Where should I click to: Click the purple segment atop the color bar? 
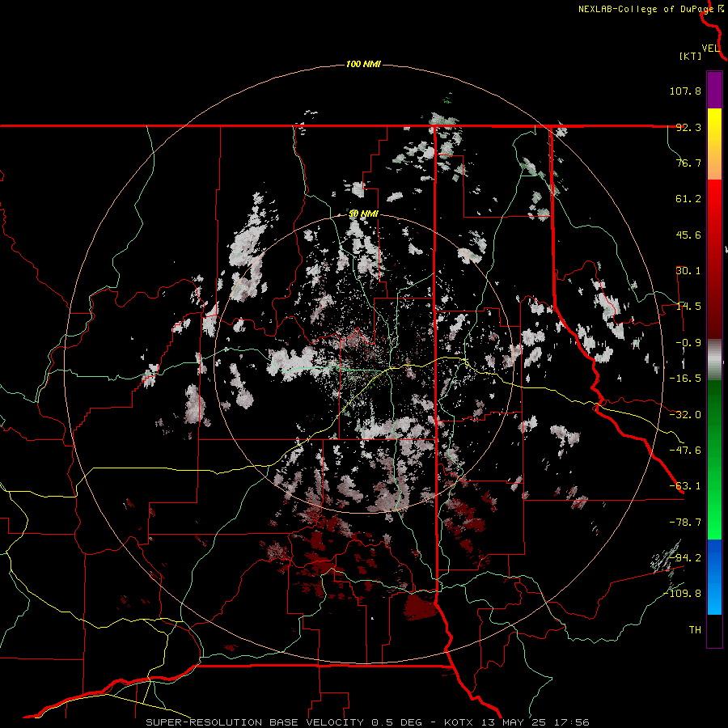(x=714, y=90)
